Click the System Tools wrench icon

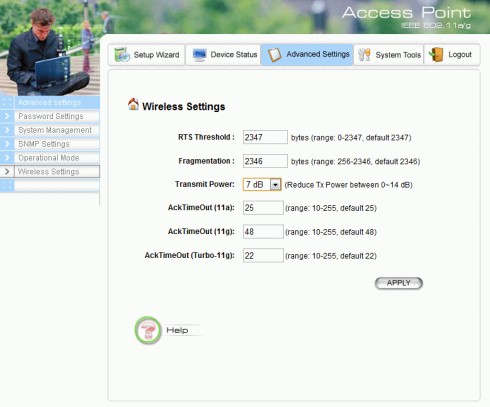(x=364, y=55)
